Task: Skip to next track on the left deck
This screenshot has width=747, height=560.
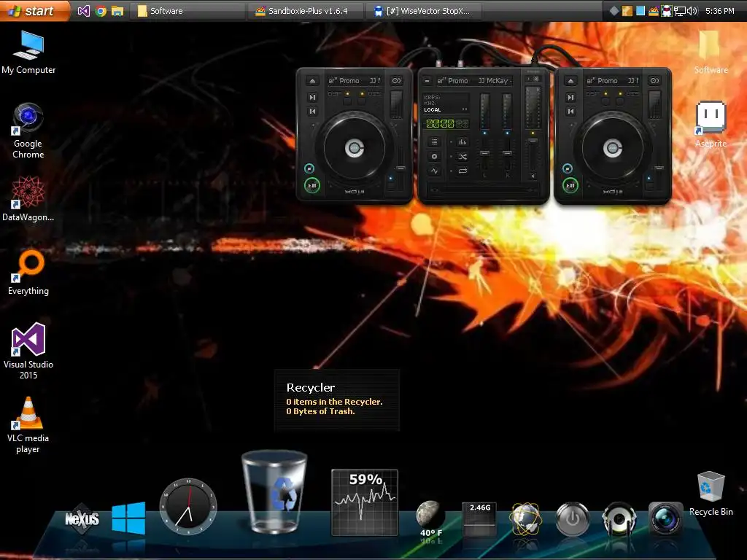Action: click(312, 97)
